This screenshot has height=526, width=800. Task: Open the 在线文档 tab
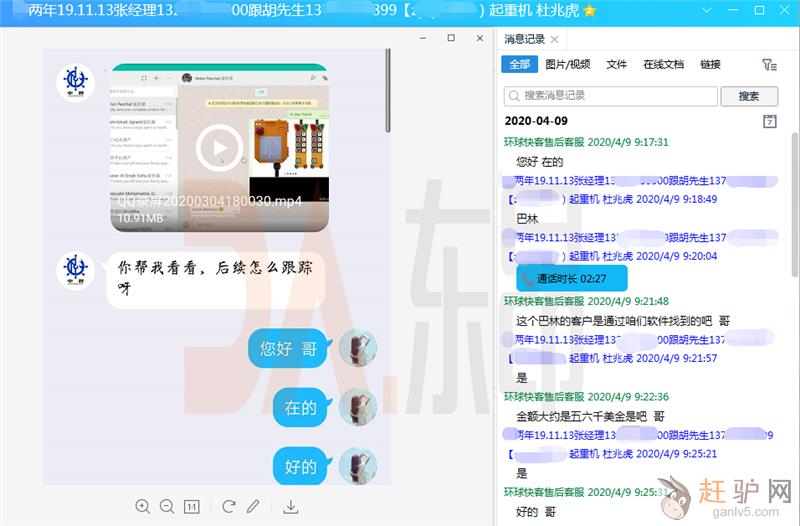663,64
